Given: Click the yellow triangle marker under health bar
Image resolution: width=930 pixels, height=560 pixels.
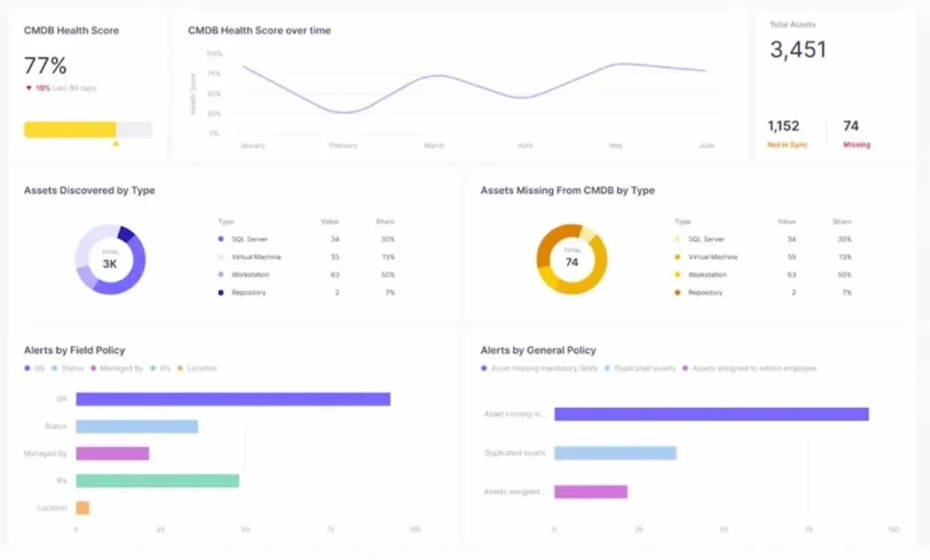Looking at the screenshot, I should coord(115,142).
